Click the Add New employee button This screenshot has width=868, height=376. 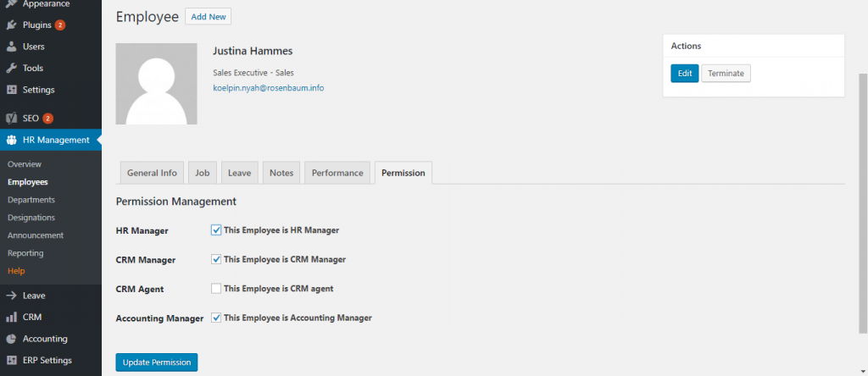[x=209, y=17]
